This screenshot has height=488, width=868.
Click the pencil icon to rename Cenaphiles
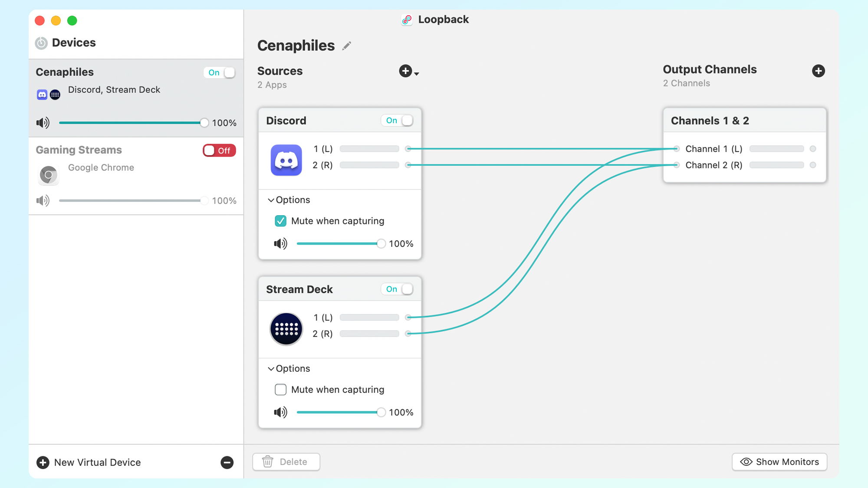point(346,46)
